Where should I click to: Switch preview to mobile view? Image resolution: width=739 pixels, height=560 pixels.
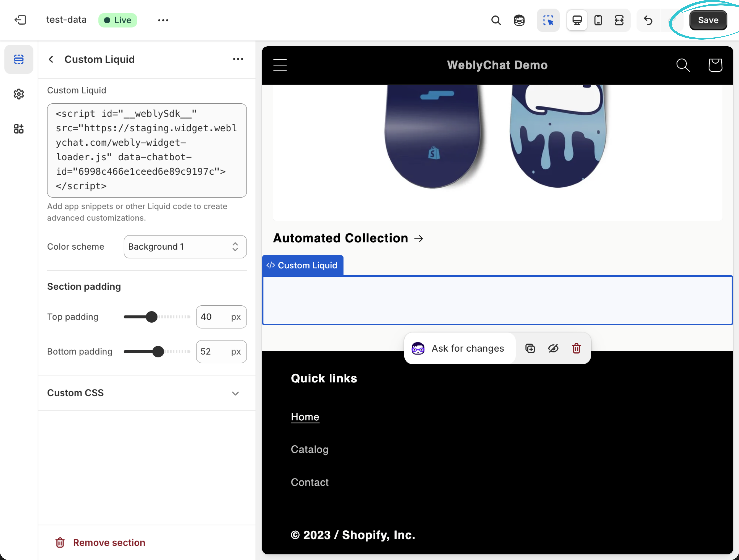click(x=598, y=20)
